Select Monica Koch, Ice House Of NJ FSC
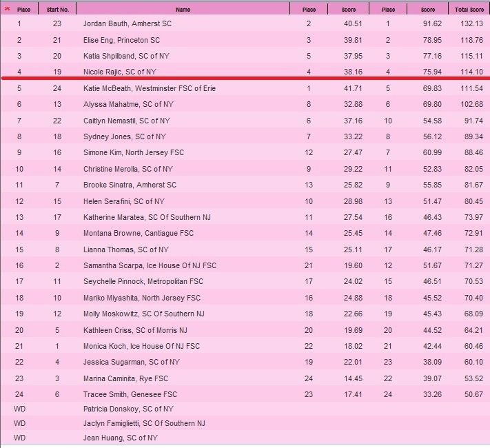The width and height of the screenshot is (490, 448). (141, 347)
